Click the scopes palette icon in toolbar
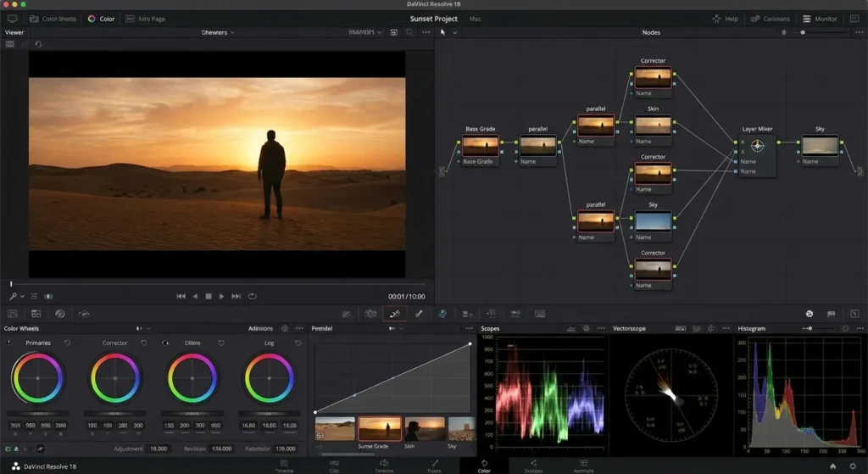The width and height of the screenshot is (868, 474). tap(831, 314)
